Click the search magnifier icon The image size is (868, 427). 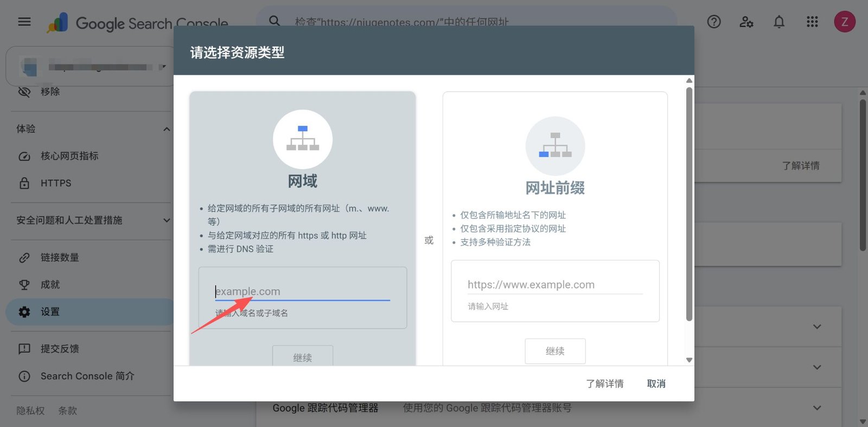pyautogui.click(x=275, y=21)
